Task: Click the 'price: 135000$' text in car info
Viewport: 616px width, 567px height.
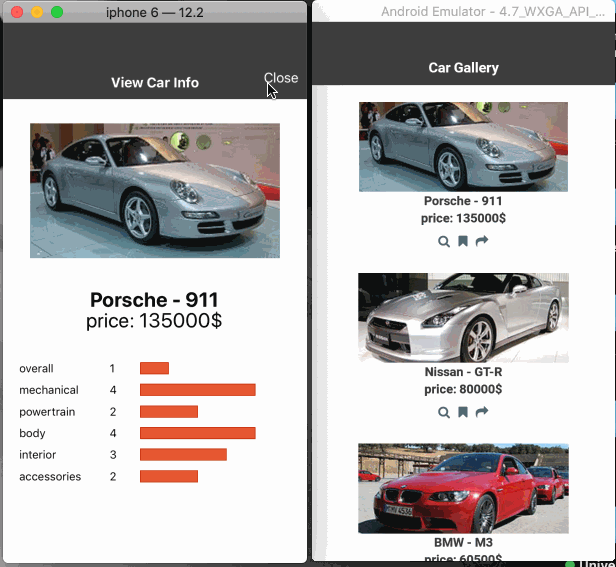Action: pyautogui.click(x=154, y=321)
